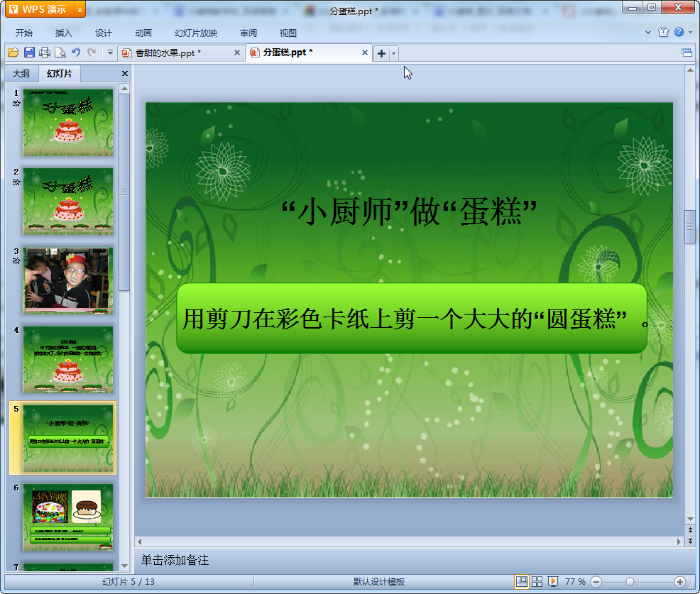This screenshot has height=594, width=700.
Task: Switch to the 幻灯片 panel tab
Action: tap(60, 74)
